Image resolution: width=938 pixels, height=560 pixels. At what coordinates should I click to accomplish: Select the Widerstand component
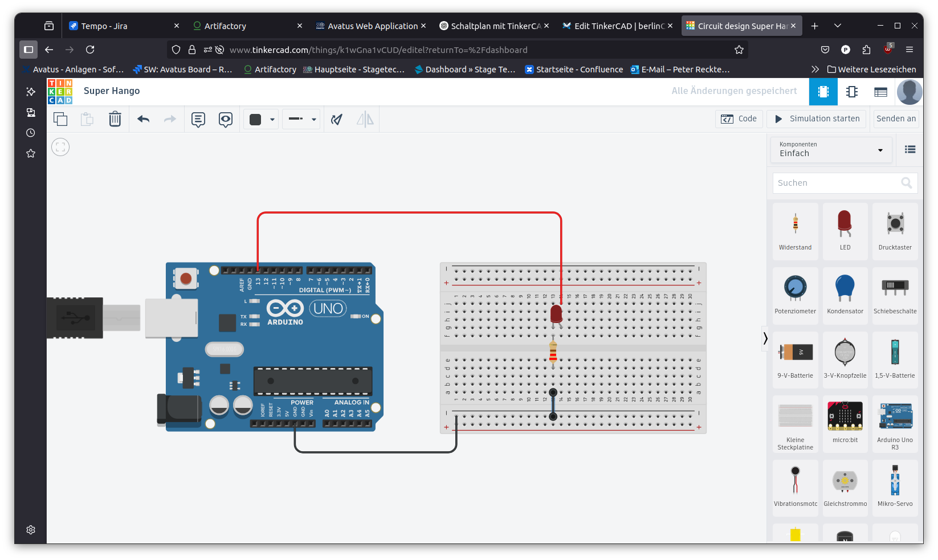796,231
